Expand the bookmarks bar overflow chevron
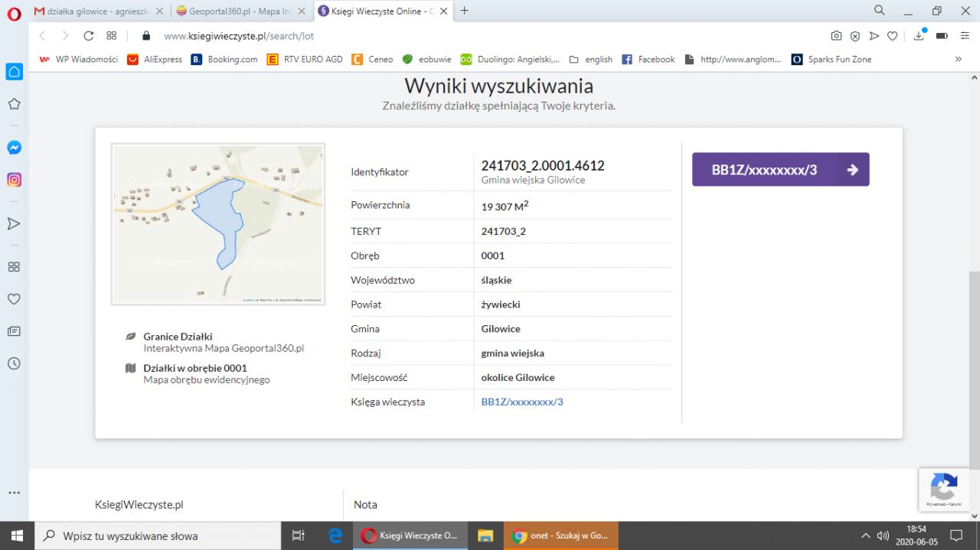Viewport: 980px width, 550px height. coord(958,59)
